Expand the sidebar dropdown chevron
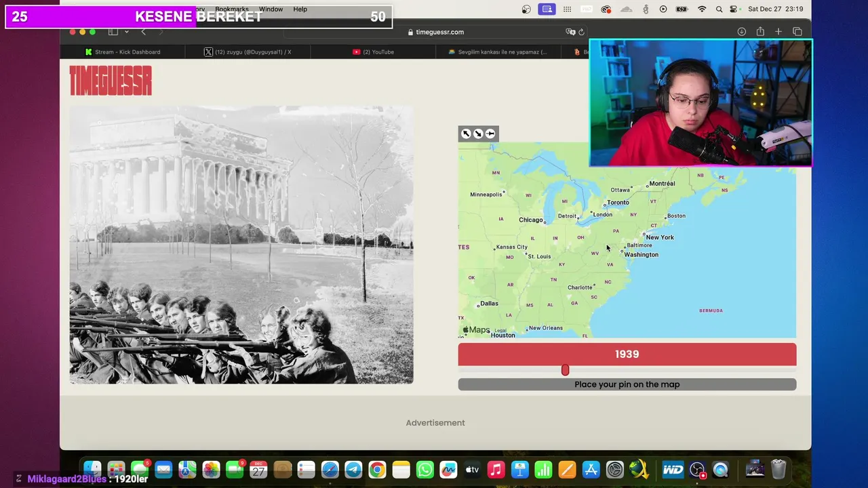The image size is (868, 488). pos(126,32)
